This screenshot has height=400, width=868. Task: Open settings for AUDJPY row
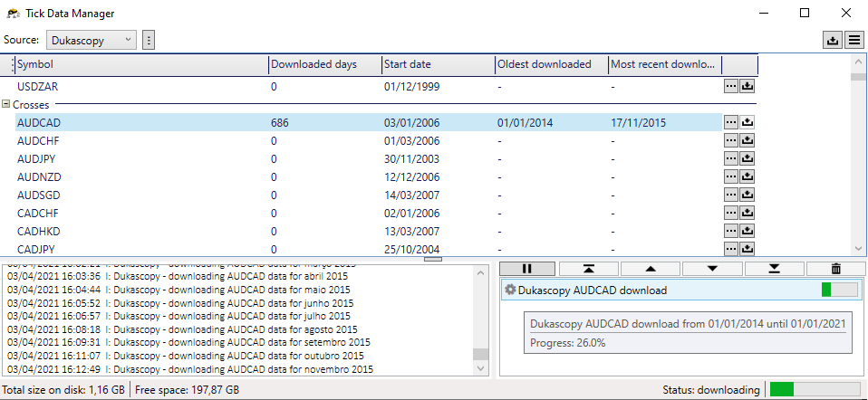[731, 158]
